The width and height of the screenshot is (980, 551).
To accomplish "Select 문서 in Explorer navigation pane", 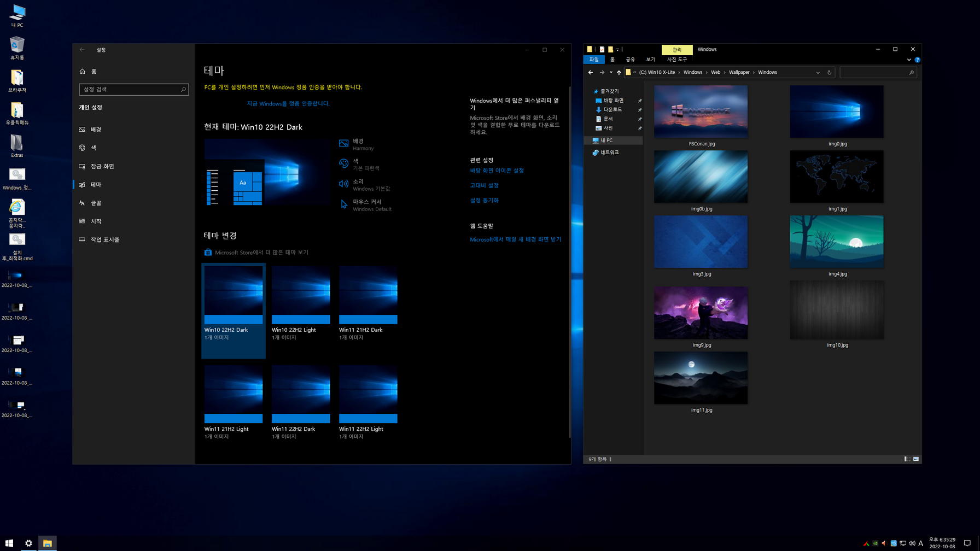I will pos(608,119).
